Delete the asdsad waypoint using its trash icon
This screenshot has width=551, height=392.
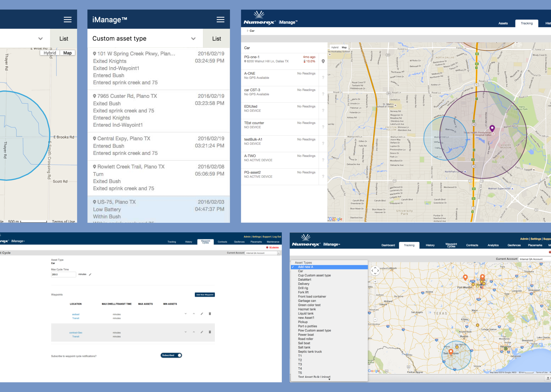[210, 314]
